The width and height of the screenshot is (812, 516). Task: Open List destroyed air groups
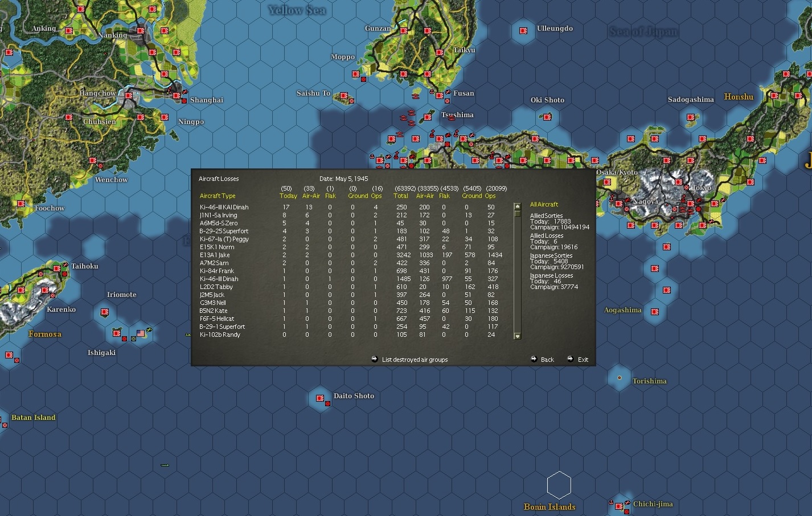click(x=415, y=360)
